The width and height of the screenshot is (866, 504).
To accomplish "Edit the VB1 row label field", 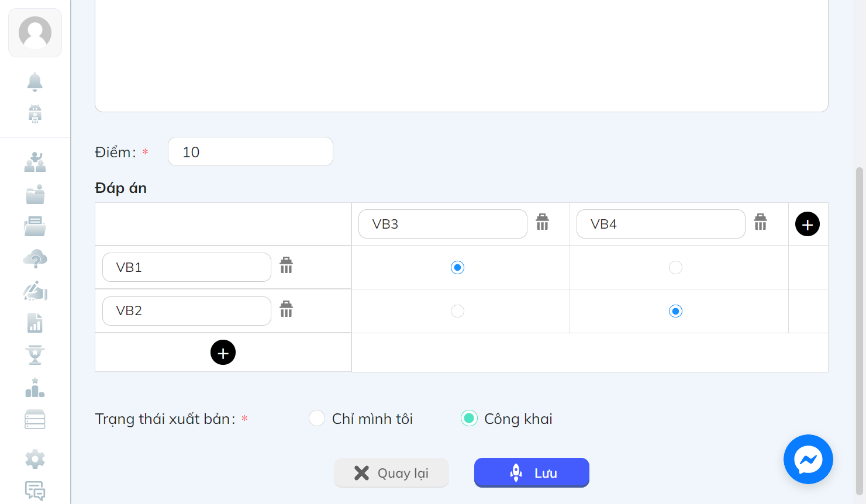I will (x=187, y=267).
